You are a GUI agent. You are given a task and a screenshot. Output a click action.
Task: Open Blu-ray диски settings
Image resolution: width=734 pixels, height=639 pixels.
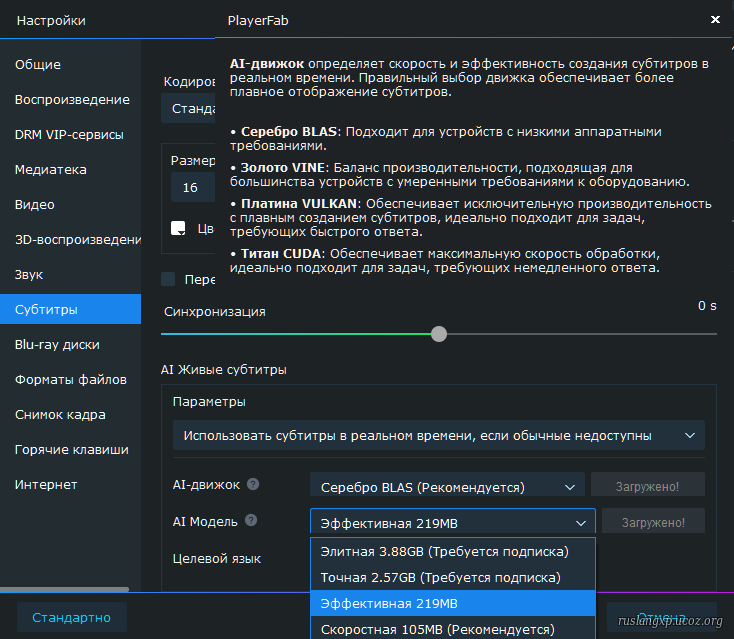pos(57,345)
